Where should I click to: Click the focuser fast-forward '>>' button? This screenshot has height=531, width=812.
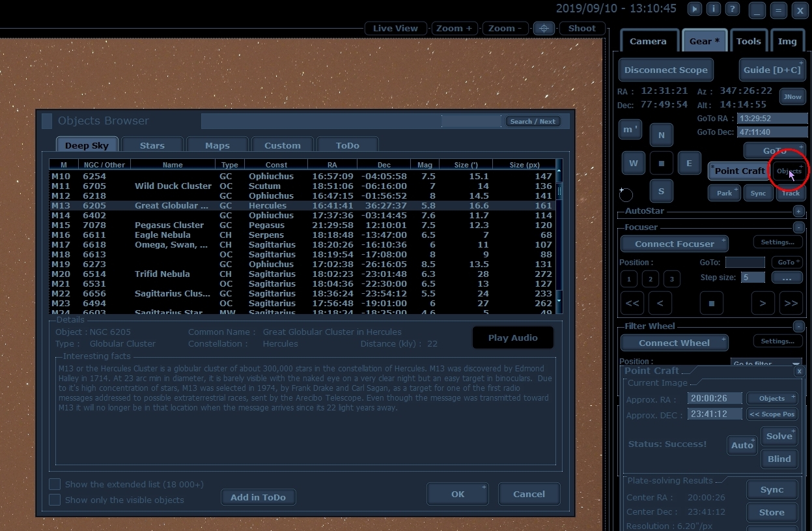click(x=791, y=303)
